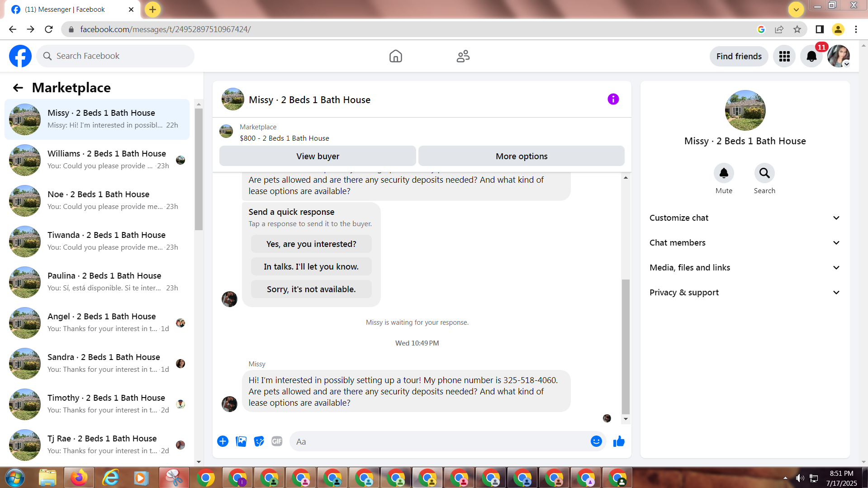The width and height of the screenshot is (868, 488).
Task: Open the Facebook home logo
Action: (x=20, y=56)
